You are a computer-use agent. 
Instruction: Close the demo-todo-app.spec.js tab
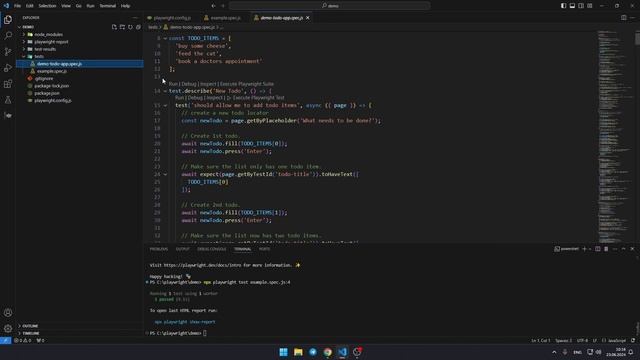point(308,18)
